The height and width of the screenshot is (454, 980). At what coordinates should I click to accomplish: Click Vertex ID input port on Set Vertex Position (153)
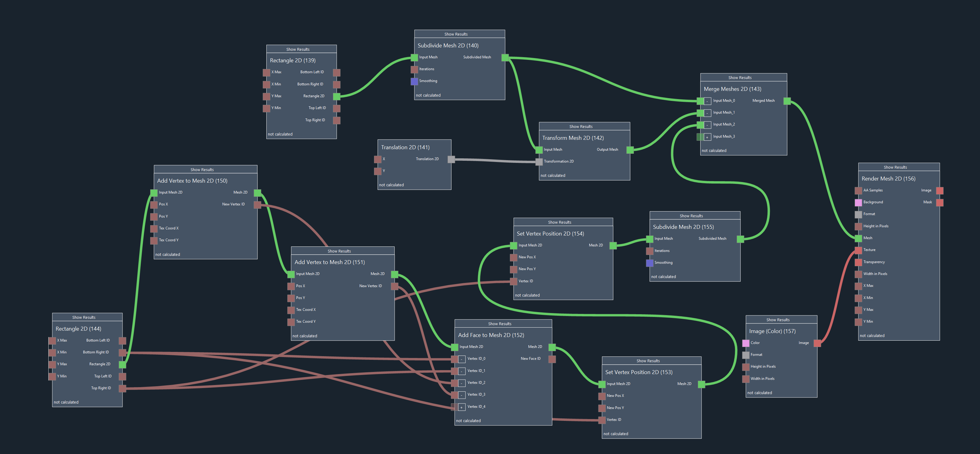pos(602,420)
